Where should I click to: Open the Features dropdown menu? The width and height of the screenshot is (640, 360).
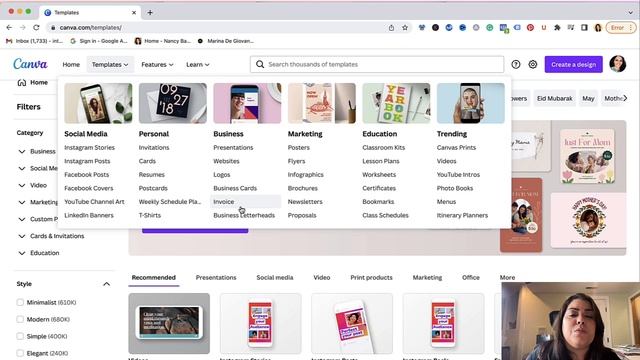(157, 64)
